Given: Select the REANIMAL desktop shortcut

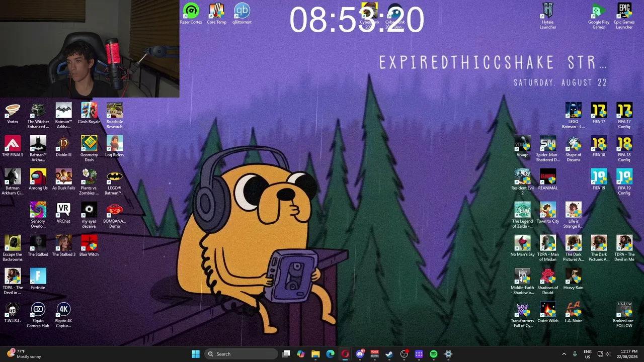Looking at the screenshot, I should pyautogui.click(x=548, y=179).
